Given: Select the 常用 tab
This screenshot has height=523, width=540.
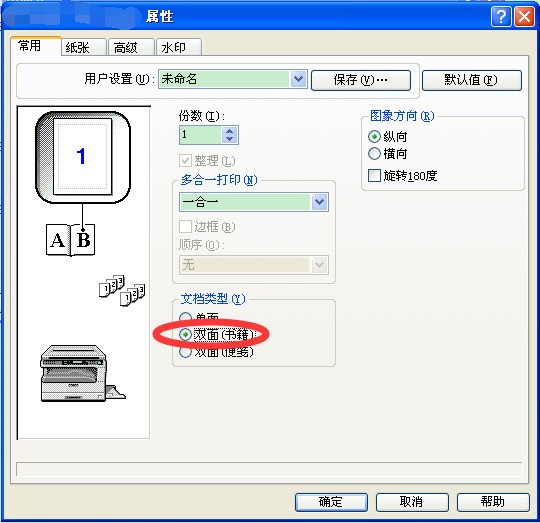Looking at the screenshot, I should click(x=36, y=46).
